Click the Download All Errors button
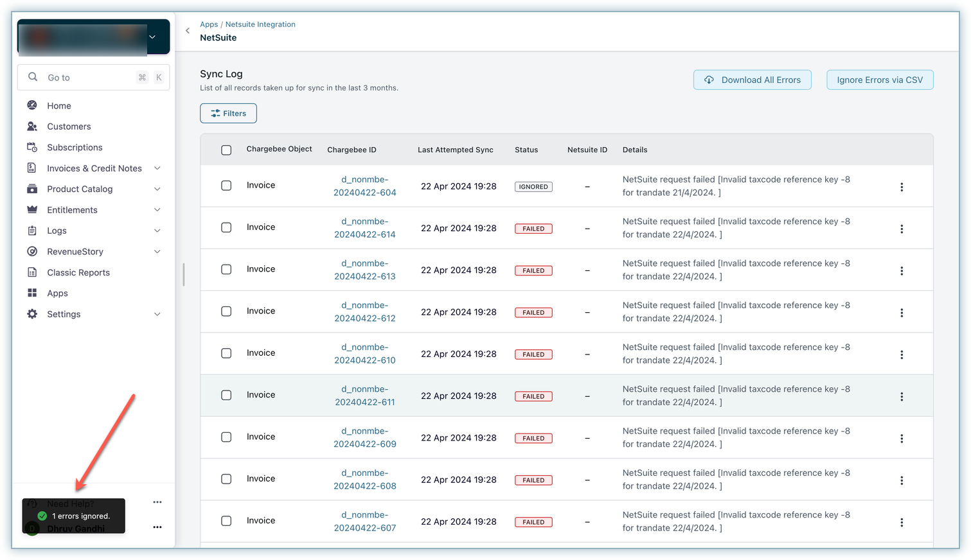971x560 pixels. coord(753,80)
